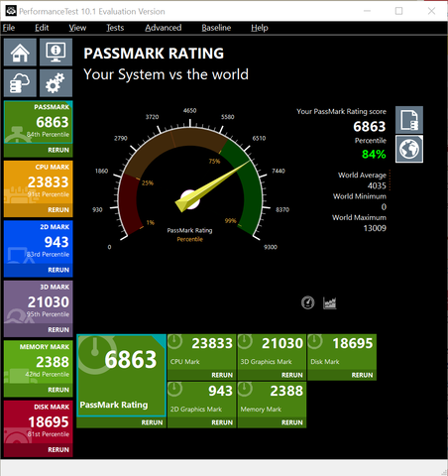Switch to the gauge dial view icon
The width and height of the screenshot is (448, 476).
tap(307, 302)
